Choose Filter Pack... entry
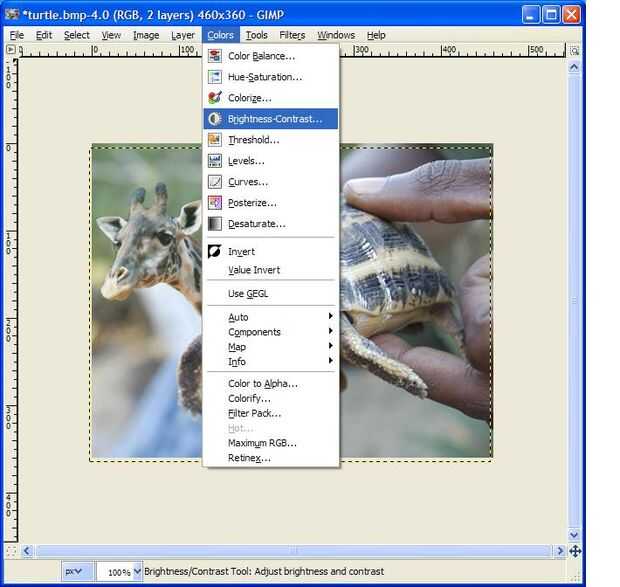This screenshot has width=620, height=587. [x=271, y=413]
